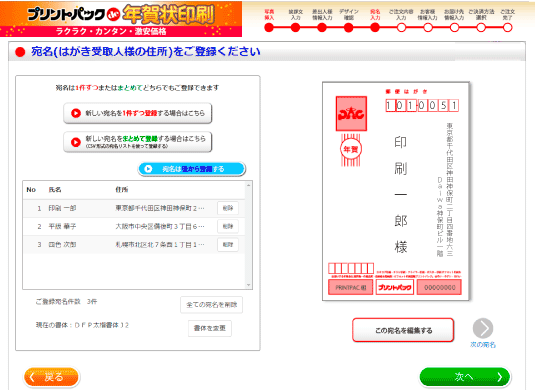Click この宛名を編集する button
535x390 pixels.
click(x=403, y=330)
